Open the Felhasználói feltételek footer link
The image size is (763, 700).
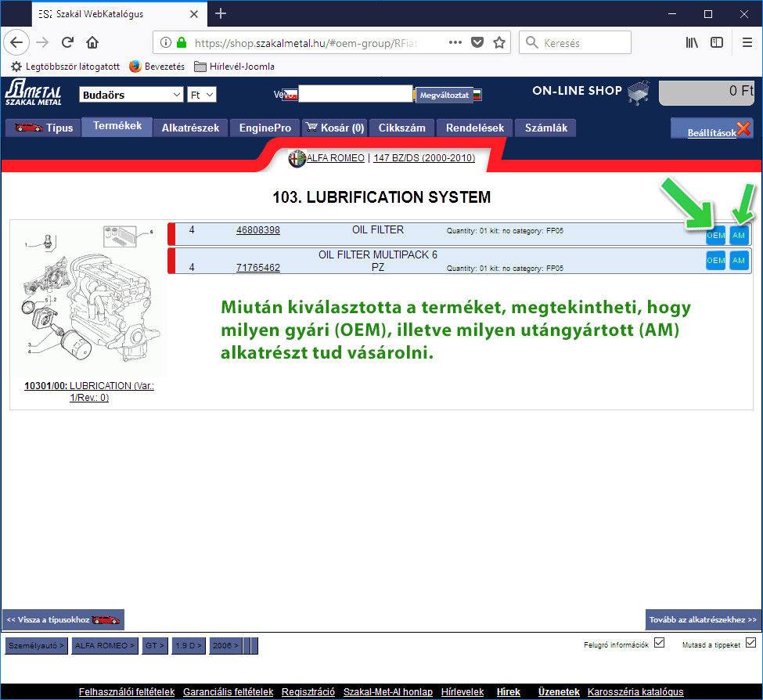(127, 691)
